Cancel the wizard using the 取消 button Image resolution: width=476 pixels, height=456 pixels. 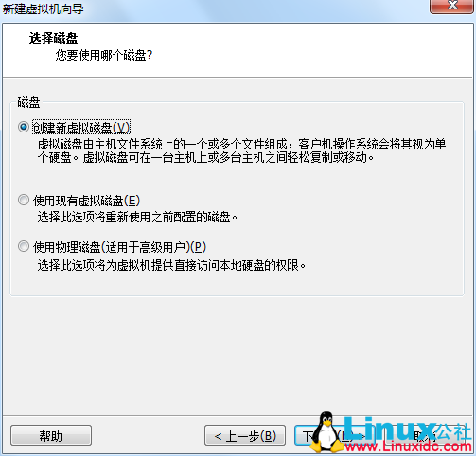pyautogui.click(x=426, y=435)
